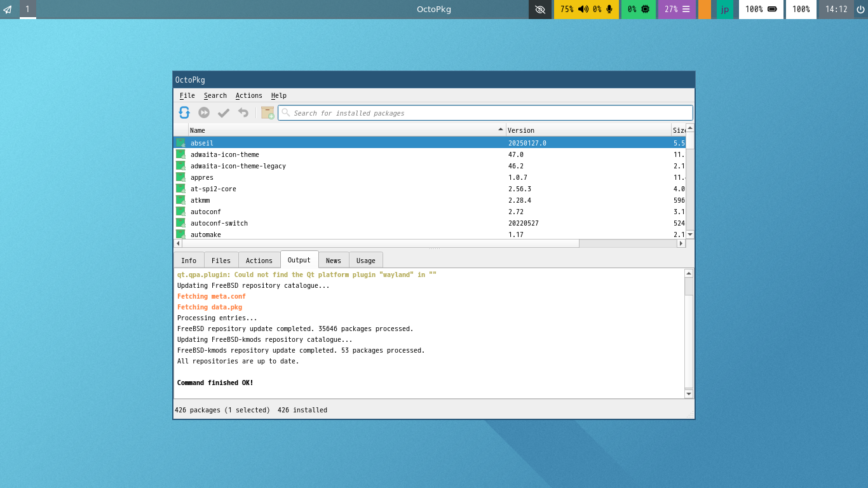
Task: Open the File menu
Action: [187, 95]
